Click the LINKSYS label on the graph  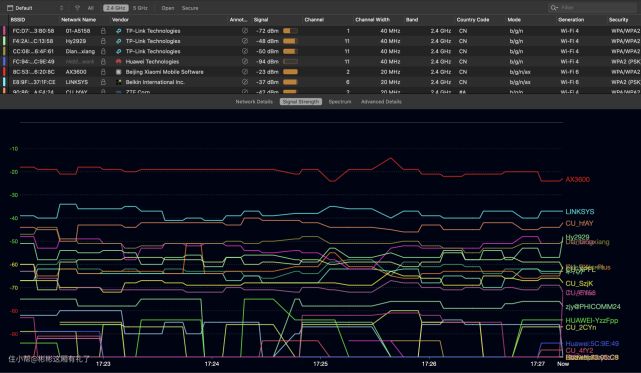580,211
